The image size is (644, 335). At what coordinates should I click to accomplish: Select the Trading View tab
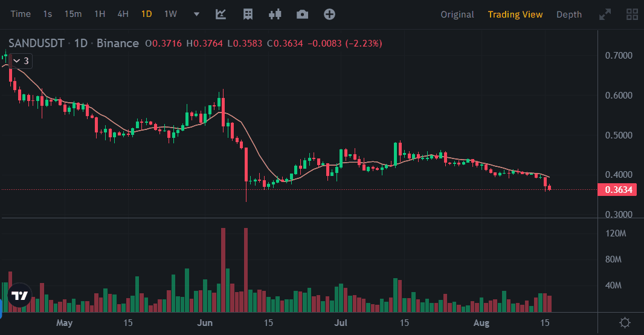[x=515, y=15]
